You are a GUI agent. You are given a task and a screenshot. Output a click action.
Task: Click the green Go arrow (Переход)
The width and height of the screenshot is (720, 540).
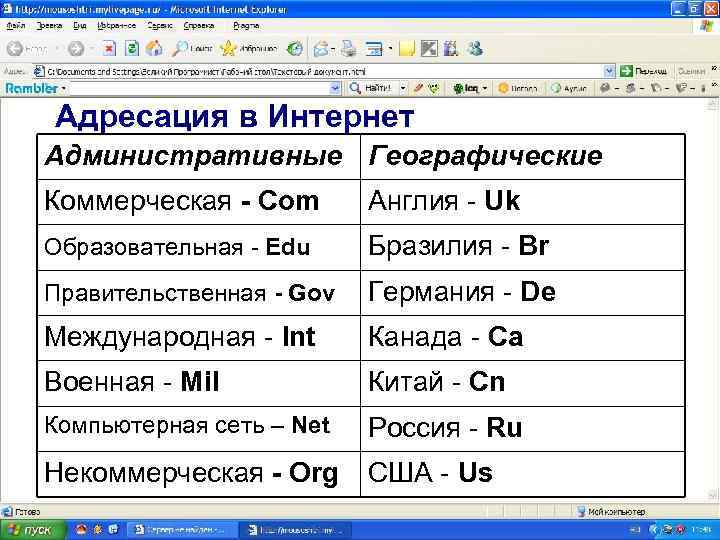click(x=626, y=71)
